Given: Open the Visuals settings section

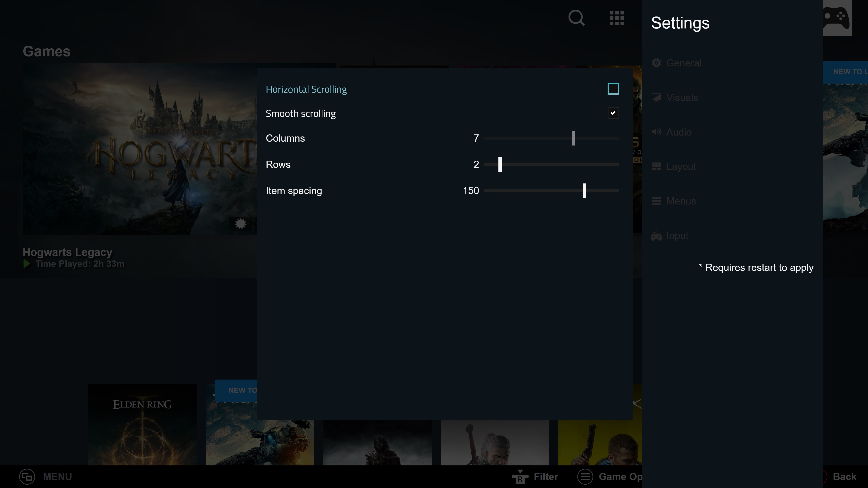Looking at the screenshot, I should coord(682,98).
